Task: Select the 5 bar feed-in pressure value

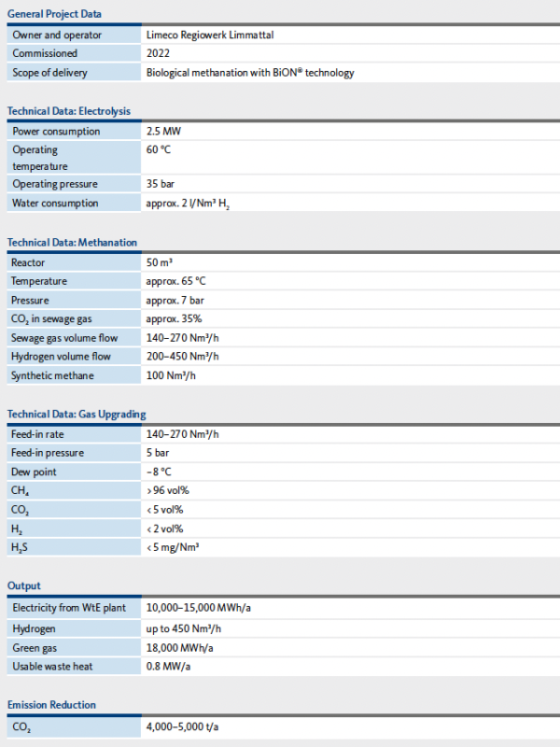Action: pos(158,453)
